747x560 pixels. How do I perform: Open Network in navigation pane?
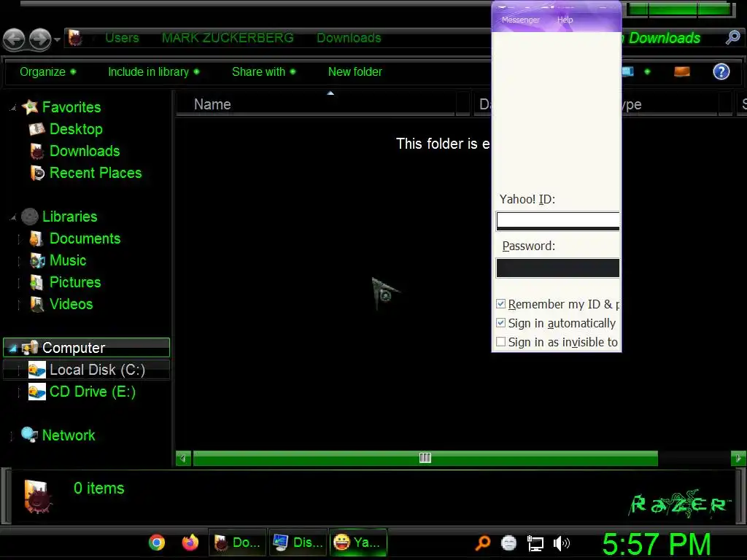click(x=69, y=435)
